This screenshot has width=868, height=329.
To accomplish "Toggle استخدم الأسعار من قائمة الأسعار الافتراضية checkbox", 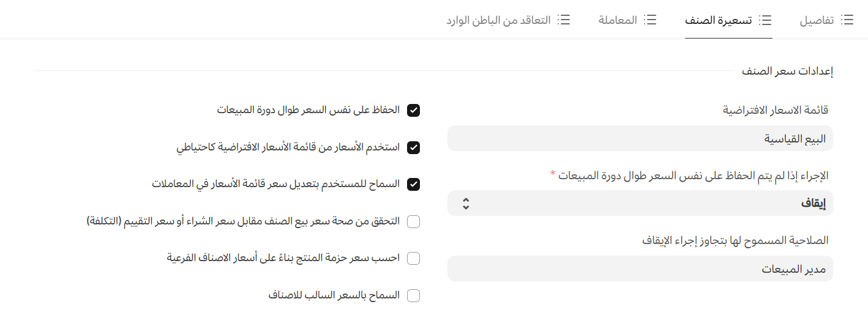I will [414, 147].
